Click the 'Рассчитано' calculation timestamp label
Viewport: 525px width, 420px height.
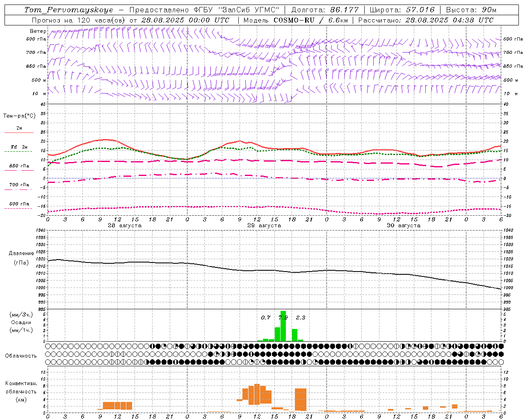(x=380, y=20)
